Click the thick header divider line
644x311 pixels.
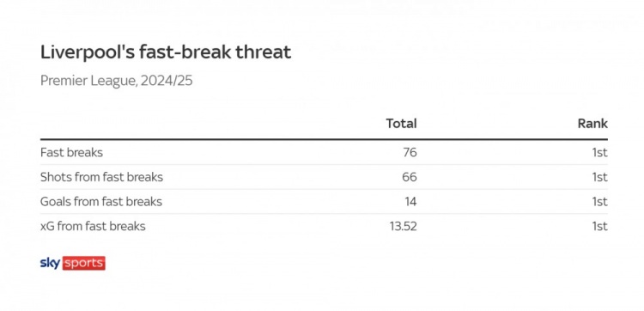[324, 139]
